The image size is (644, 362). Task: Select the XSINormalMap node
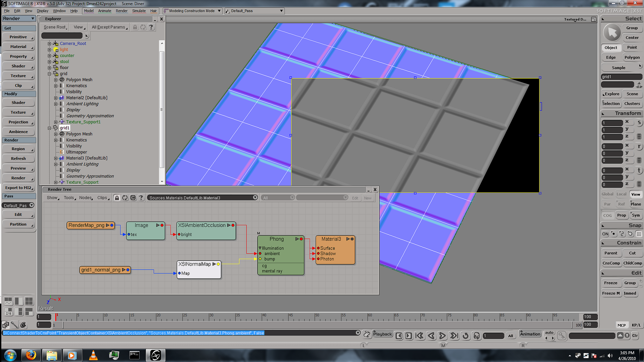click(199, 269)
